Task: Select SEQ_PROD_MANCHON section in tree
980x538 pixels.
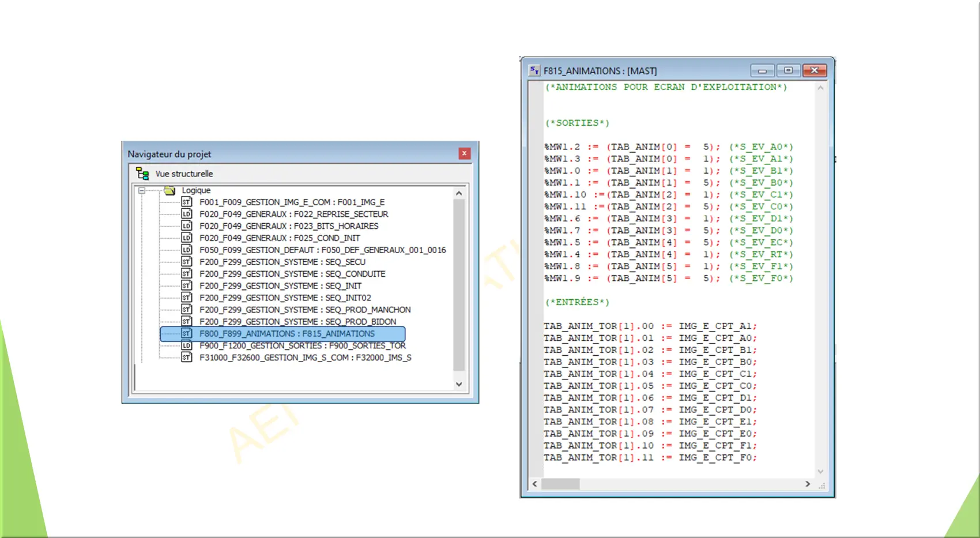Action: click(305, 310)
